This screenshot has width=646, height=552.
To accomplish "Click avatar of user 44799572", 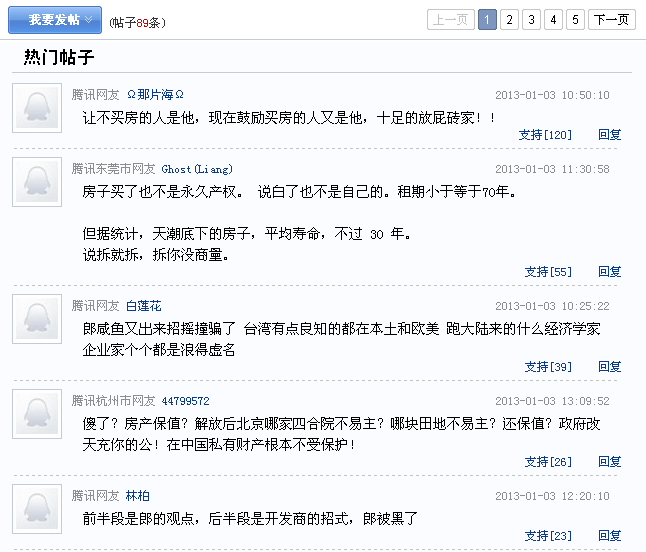I will coord(37,414).
